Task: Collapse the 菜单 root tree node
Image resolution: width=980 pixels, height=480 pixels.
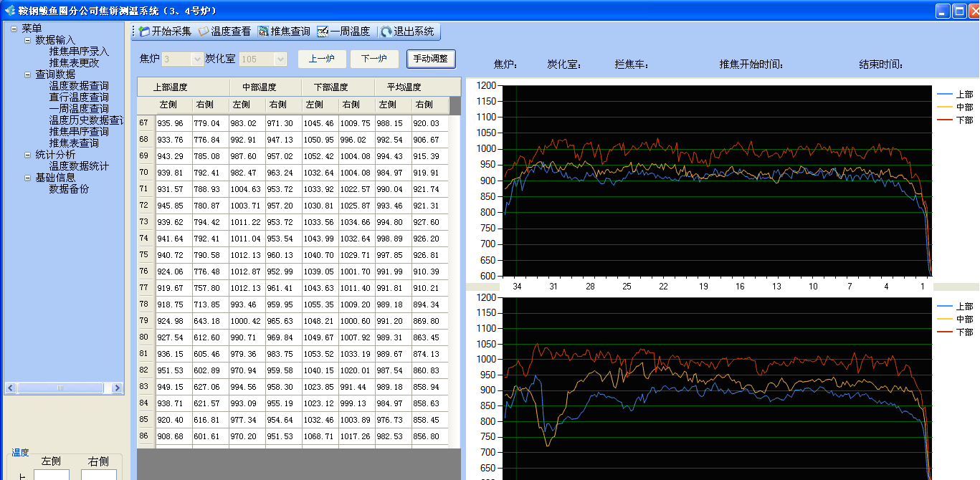Action: pyautogui.click(x=14, y=29)
